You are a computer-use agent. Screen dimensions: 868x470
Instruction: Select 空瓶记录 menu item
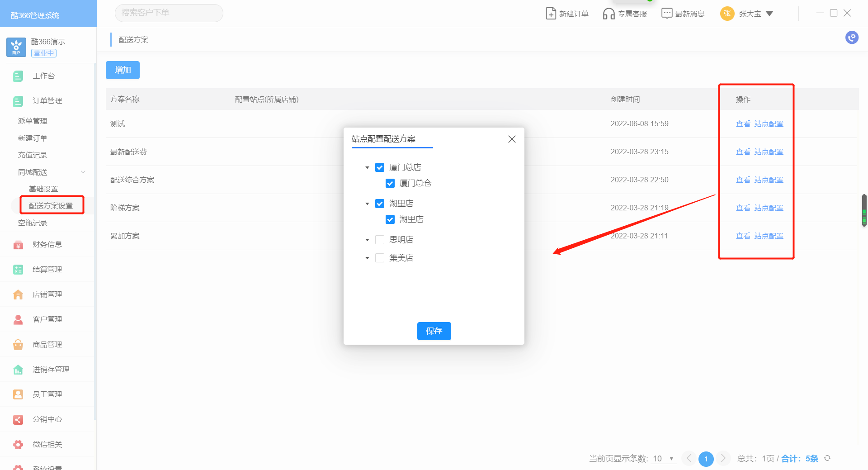tap(33, 223)
